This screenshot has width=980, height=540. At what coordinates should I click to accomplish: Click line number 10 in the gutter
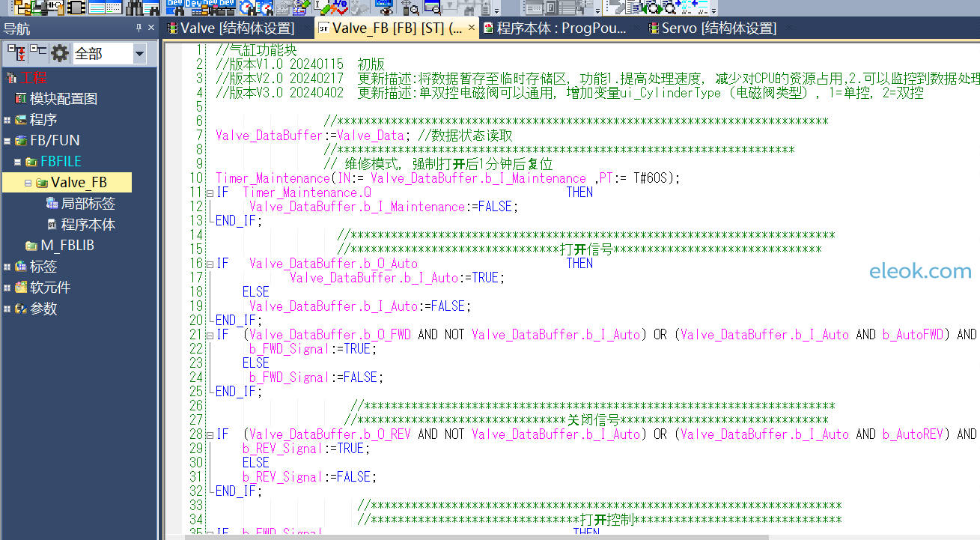[196, 178]
